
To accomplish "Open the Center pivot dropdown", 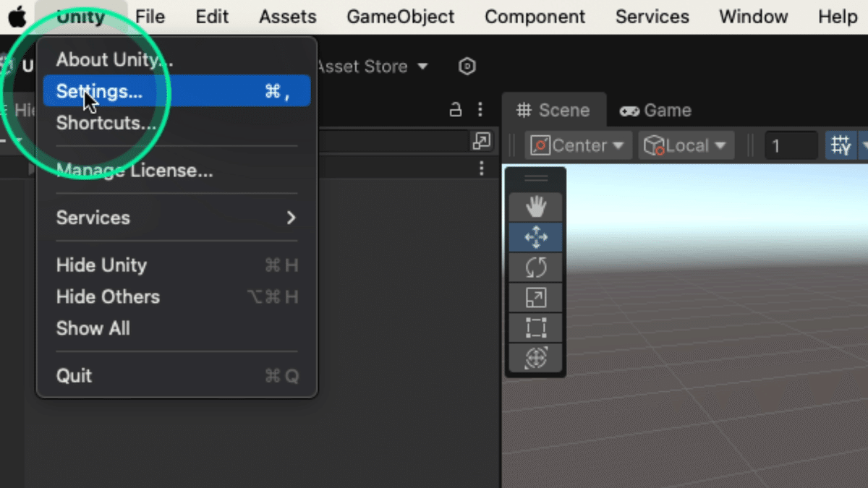I will [578, 145].
